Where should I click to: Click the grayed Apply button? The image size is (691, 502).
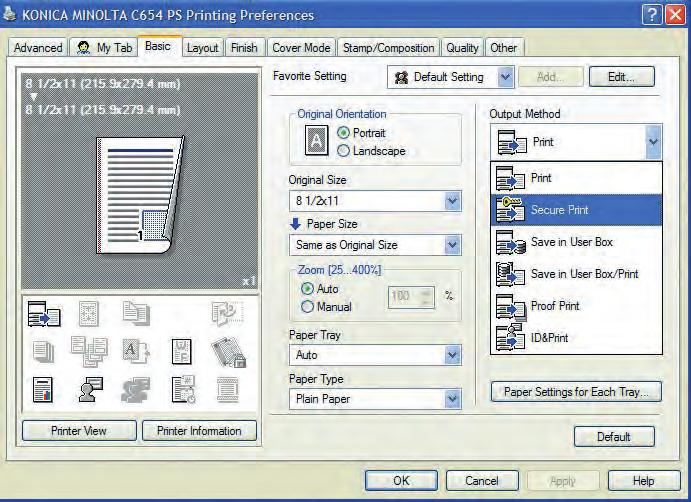click(563, 480)
